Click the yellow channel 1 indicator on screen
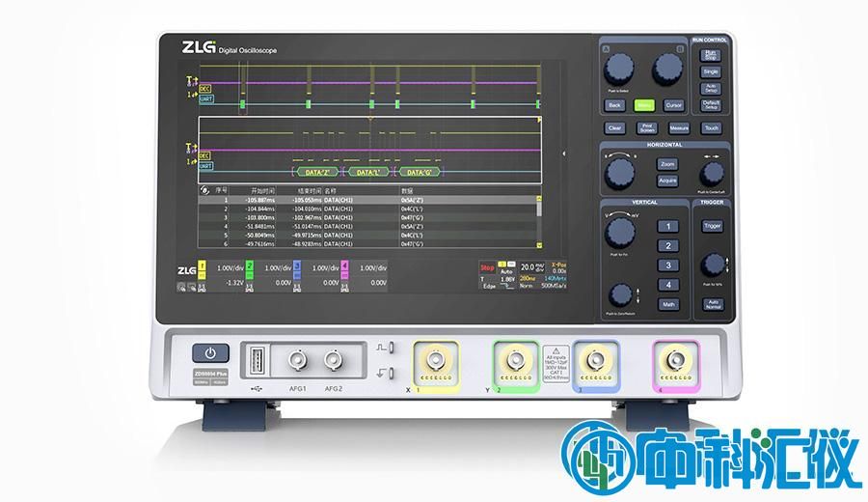 click(203, 265)
